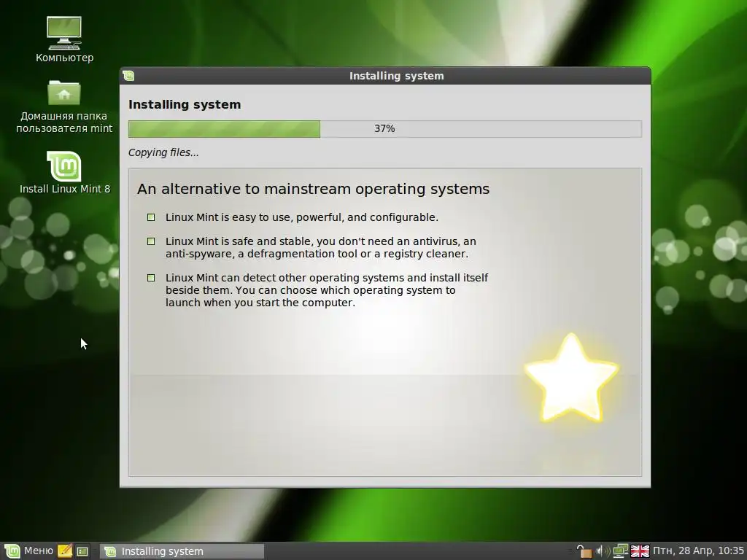Launch the notes icon in panel
Viewport: 747px width, 560px height.
pos(65,551)
